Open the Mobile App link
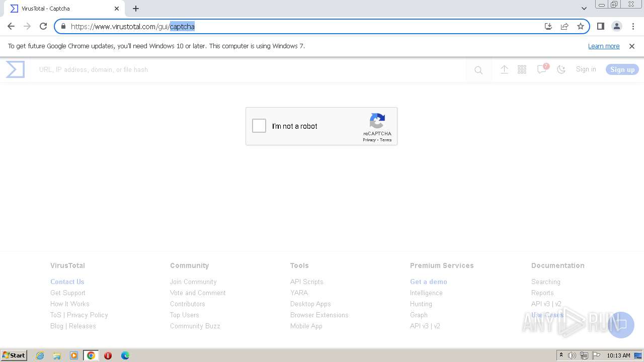This screenshot has width=644, height=362. tap(306, 326)
